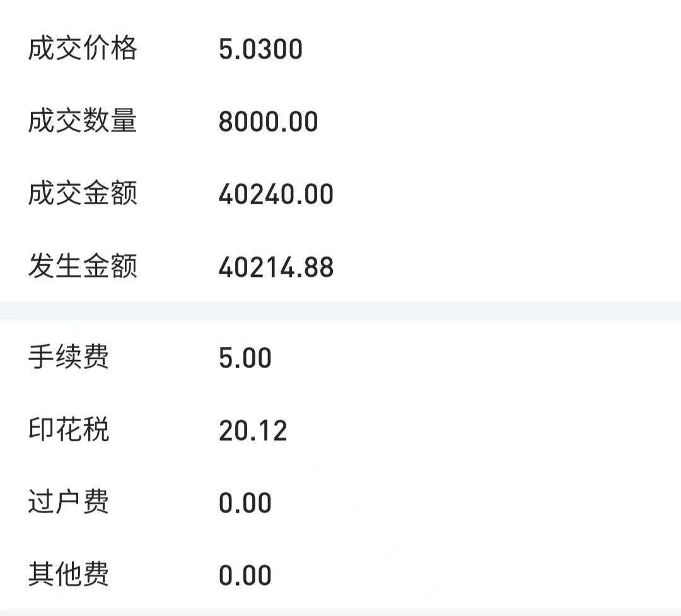Tap the 成交价格 label

pyautogui.click(x=83, y=49)
